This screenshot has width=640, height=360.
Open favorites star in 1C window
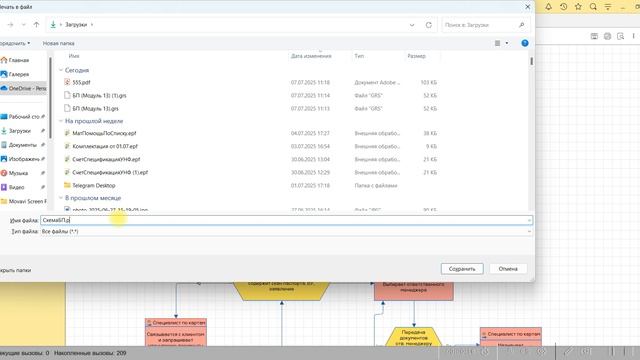(x=578, y=7)
